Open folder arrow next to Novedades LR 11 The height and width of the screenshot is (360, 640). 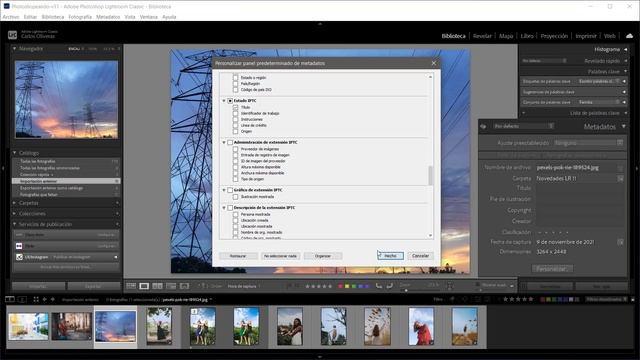620,178
